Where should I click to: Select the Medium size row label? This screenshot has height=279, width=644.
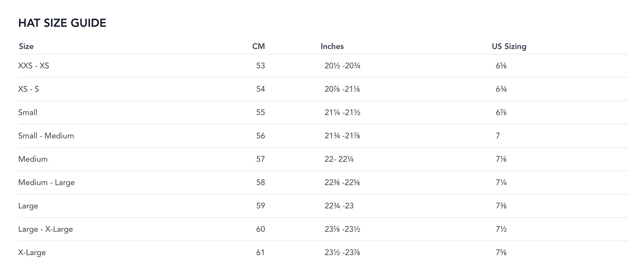pos(33,159)
